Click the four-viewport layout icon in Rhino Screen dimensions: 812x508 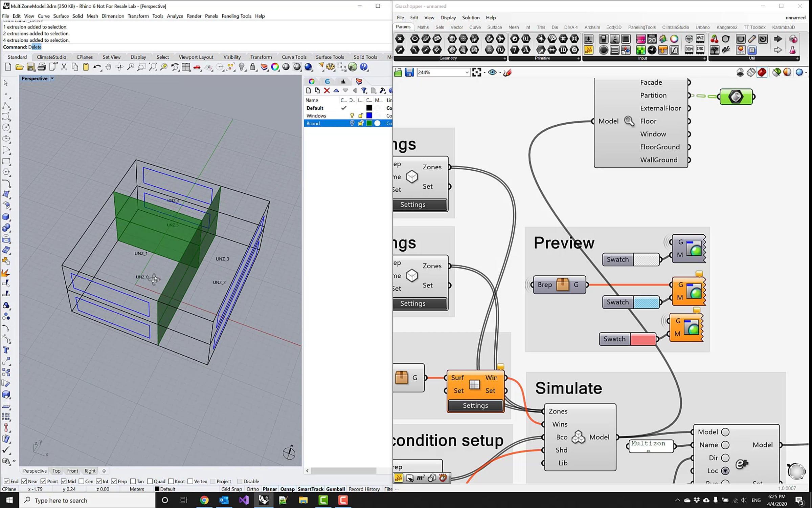click(186, 67)
